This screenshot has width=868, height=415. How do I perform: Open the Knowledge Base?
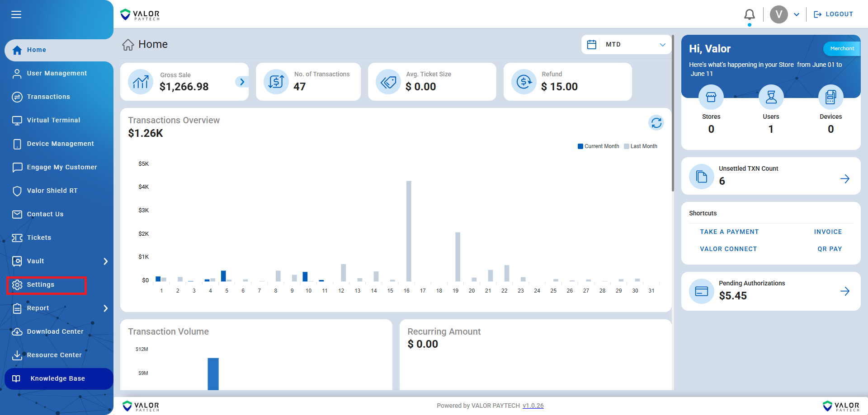point(59,378)
